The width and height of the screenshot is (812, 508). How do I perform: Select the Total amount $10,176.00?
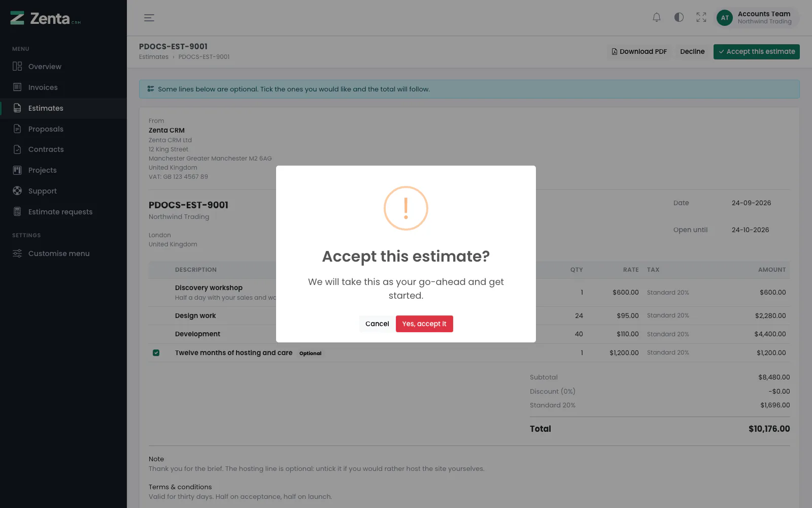pos(769,429)
